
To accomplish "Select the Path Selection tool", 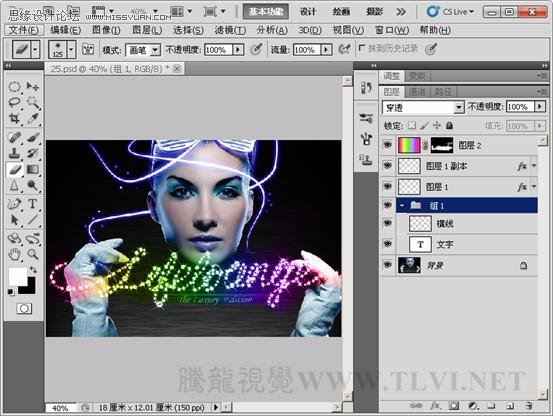I will pos(14,220).
